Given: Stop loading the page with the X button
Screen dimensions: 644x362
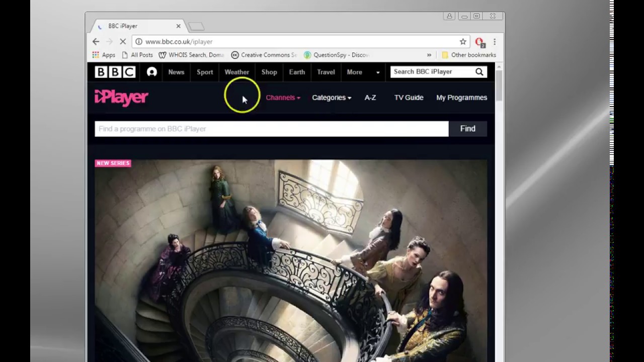Looking at the screenshot, I should click(x=122, y=42).
